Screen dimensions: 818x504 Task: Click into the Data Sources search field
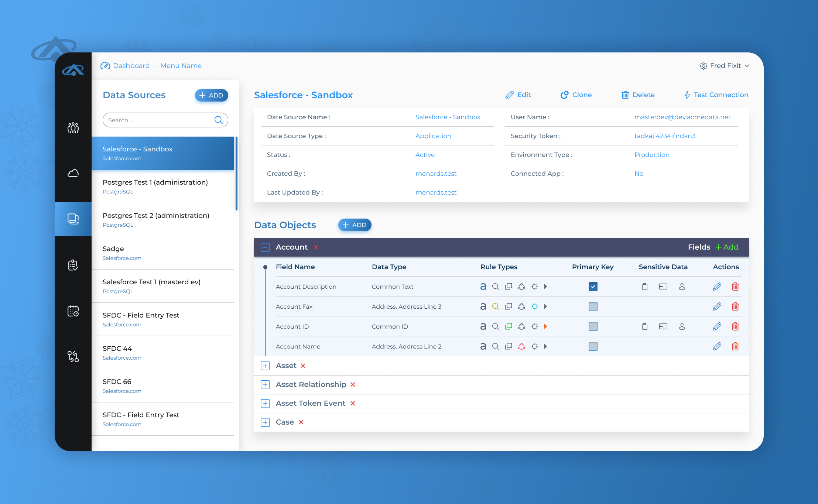click(159, 120)
